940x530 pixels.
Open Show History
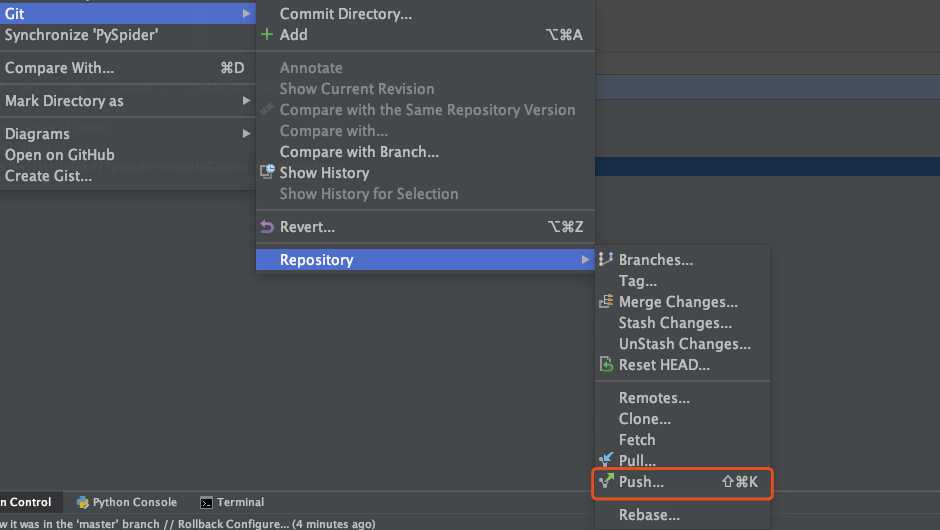point(324,173)
